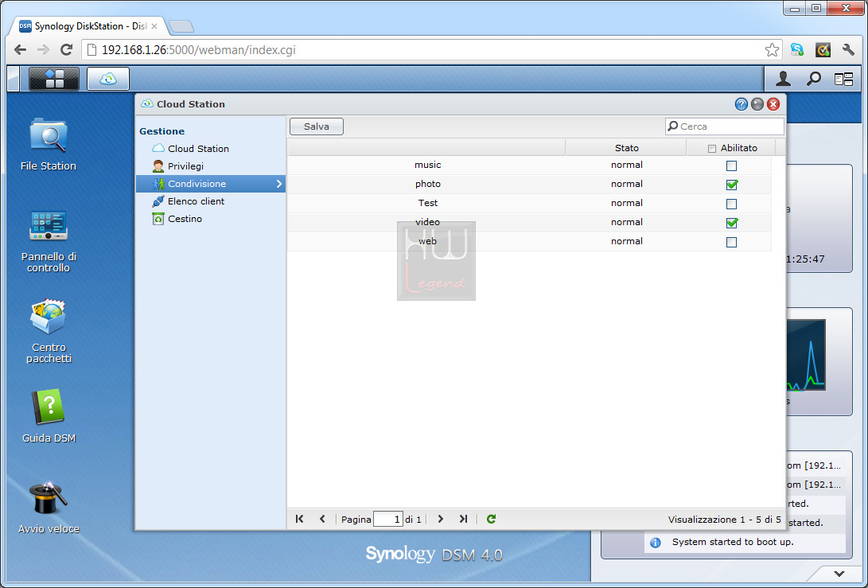Select Test row name

pyautogui.click(x=427, y=203)
